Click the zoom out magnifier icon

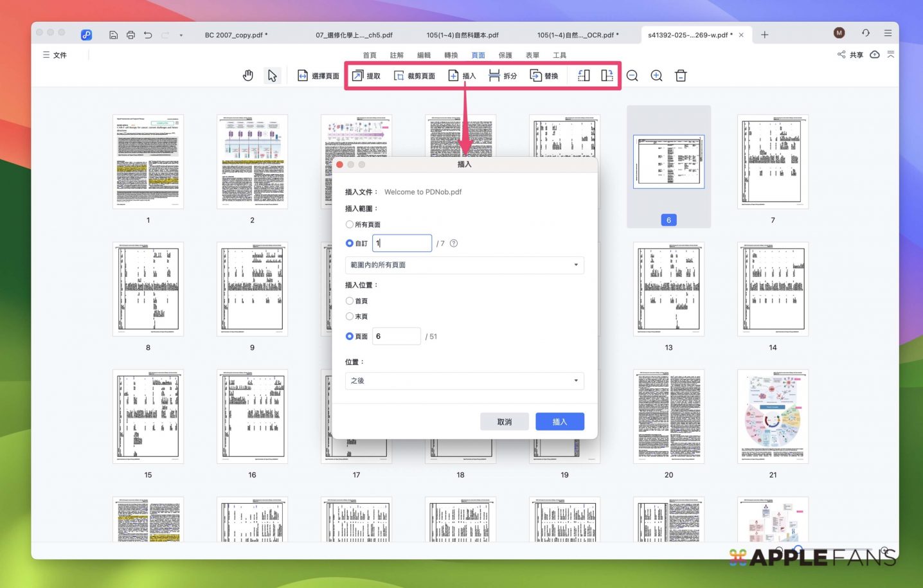point(632,76)
